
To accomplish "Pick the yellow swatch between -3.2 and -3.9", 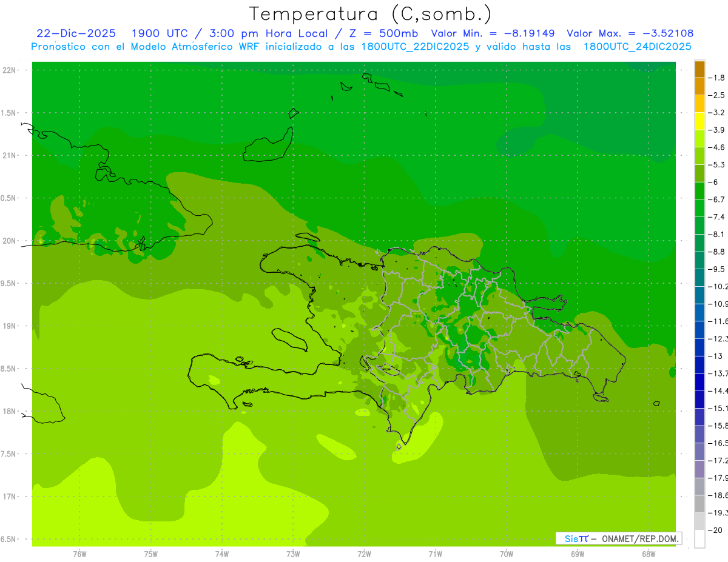I will [x=699, y=121].
